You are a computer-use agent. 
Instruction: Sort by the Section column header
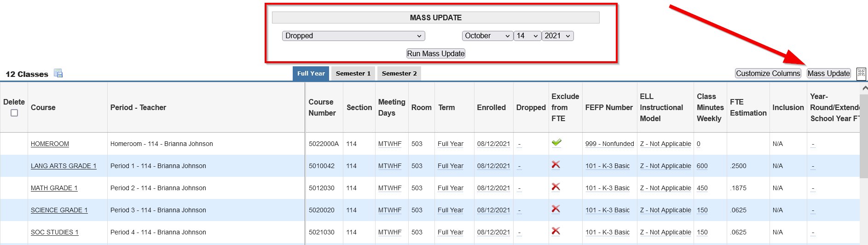click(x=359, y=107)
